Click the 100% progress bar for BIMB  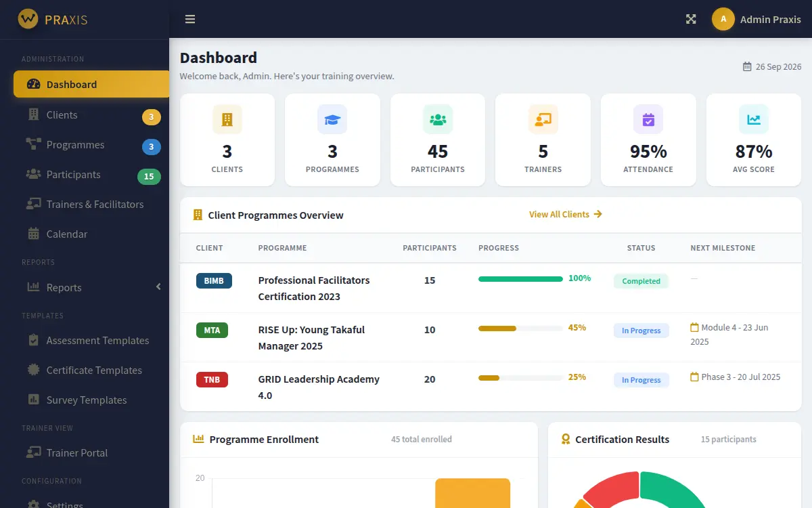(x=520, y=279)
